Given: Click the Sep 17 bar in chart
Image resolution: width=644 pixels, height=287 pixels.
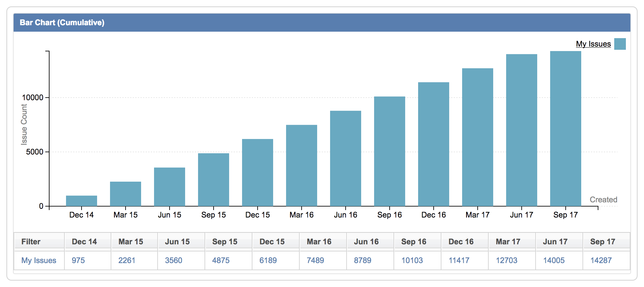Looking at the screenshot, I should click(566, 129).
